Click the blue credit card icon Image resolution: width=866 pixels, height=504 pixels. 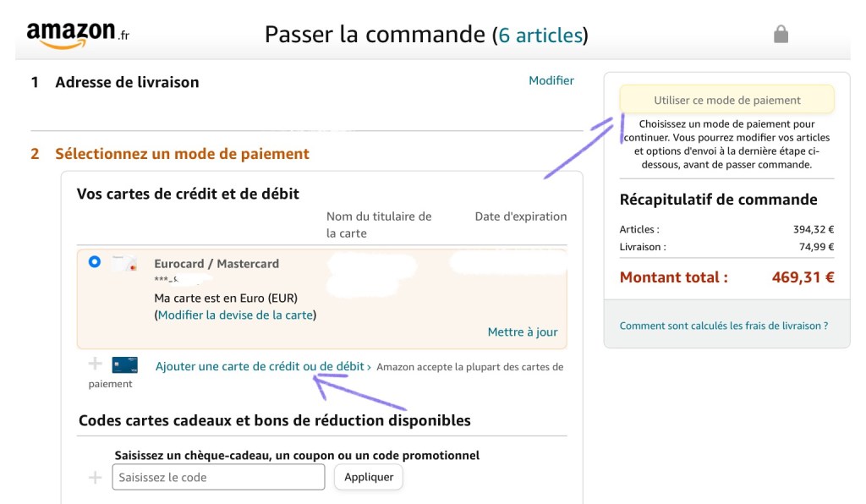(x=125, y=365)
